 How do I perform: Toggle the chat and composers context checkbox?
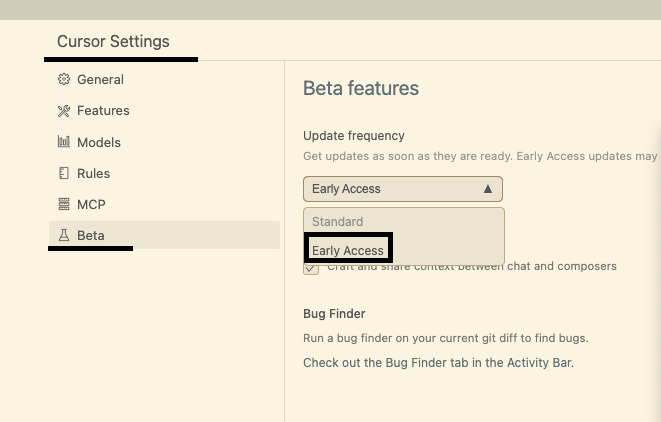point(311,268)
